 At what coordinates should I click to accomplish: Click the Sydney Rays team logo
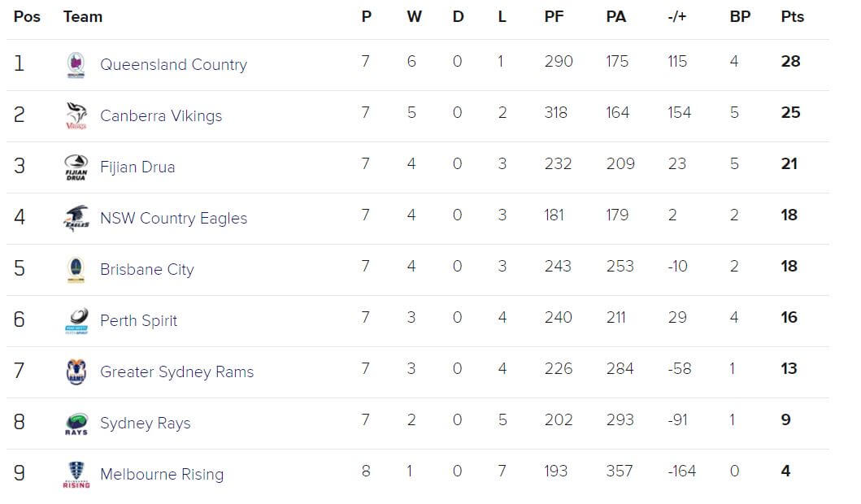pos(76,424)
